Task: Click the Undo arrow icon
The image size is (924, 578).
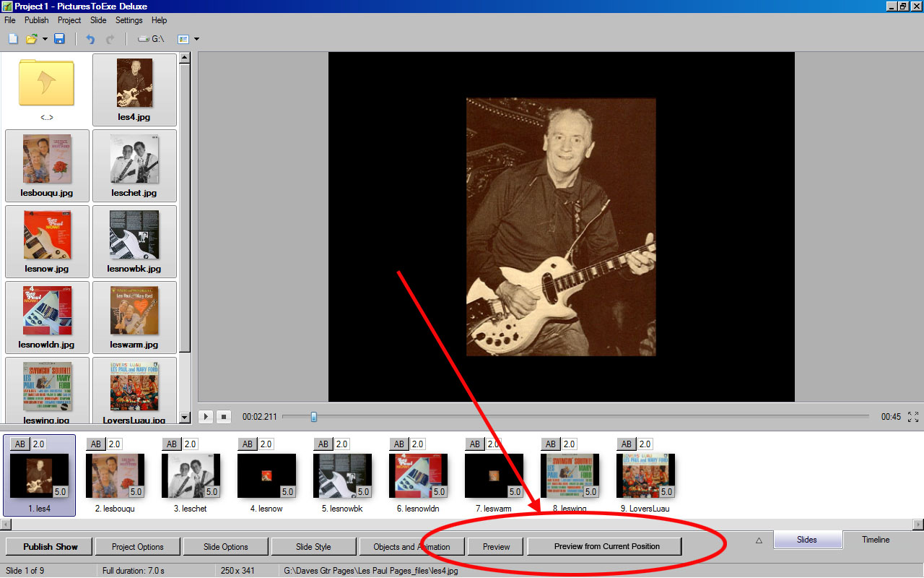Action: (x=90, y=39)
